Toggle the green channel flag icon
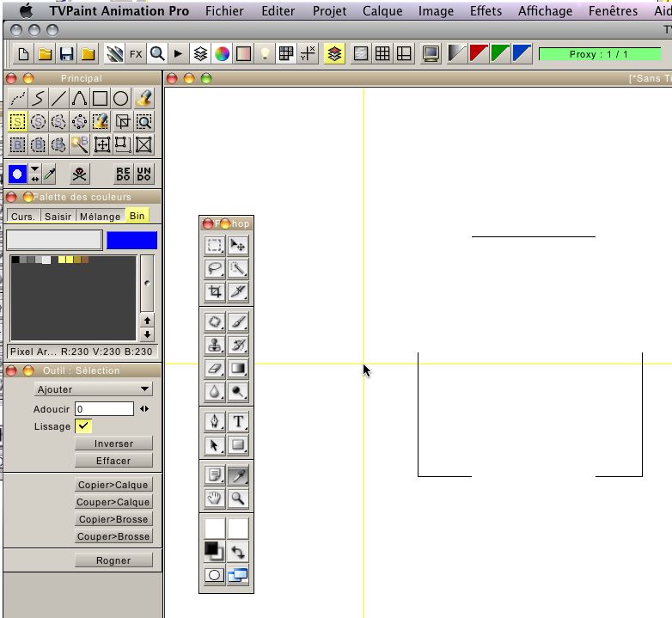This screenshot has width=672, height=618. 500,53
